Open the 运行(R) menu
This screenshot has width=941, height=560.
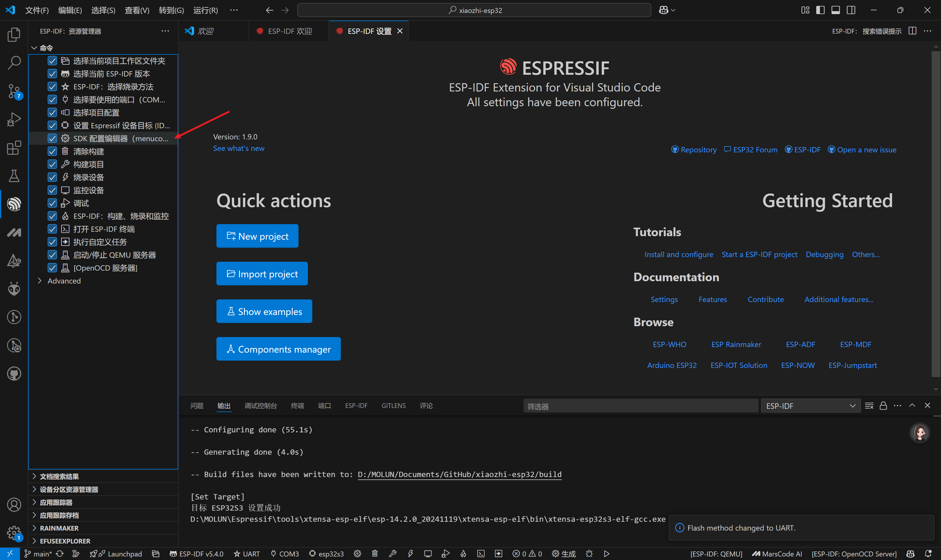[205, 10]
